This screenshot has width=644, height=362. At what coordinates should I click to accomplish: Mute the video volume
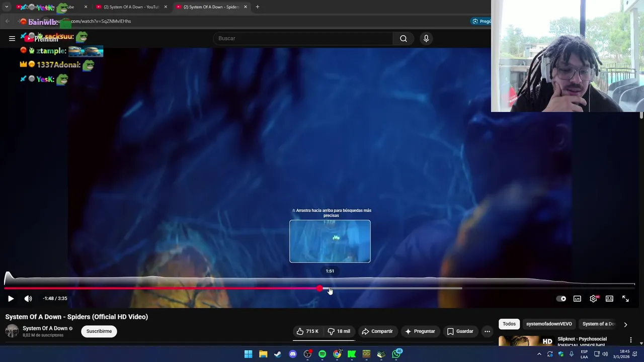click(x=28, y=299)
